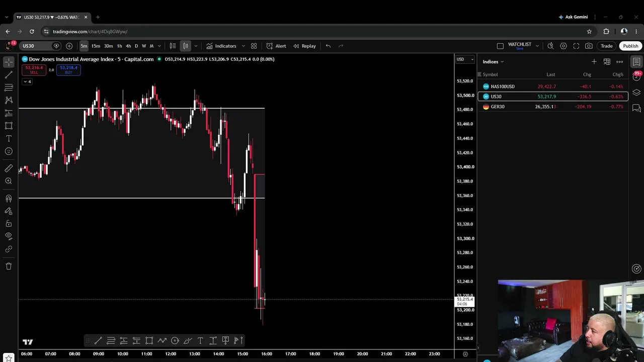The image size is (644, 362).
Task: Click the blue BUY price button
Action: pyautogui.click(x=68, y=70)
